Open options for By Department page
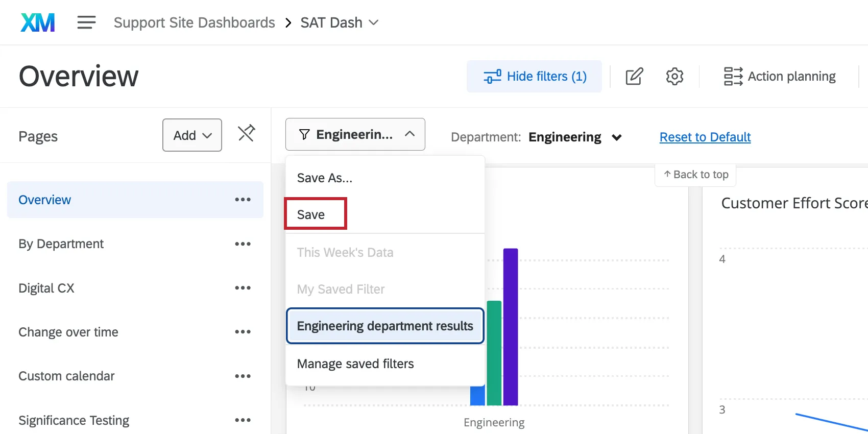This screenshot has height=434, width=868. [243, 244]
